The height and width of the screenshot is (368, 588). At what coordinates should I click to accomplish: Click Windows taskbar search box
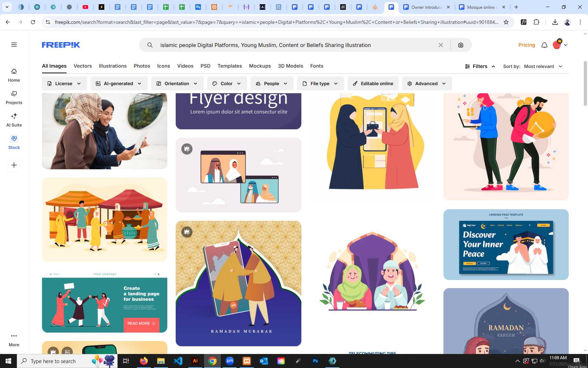(67, 361)
